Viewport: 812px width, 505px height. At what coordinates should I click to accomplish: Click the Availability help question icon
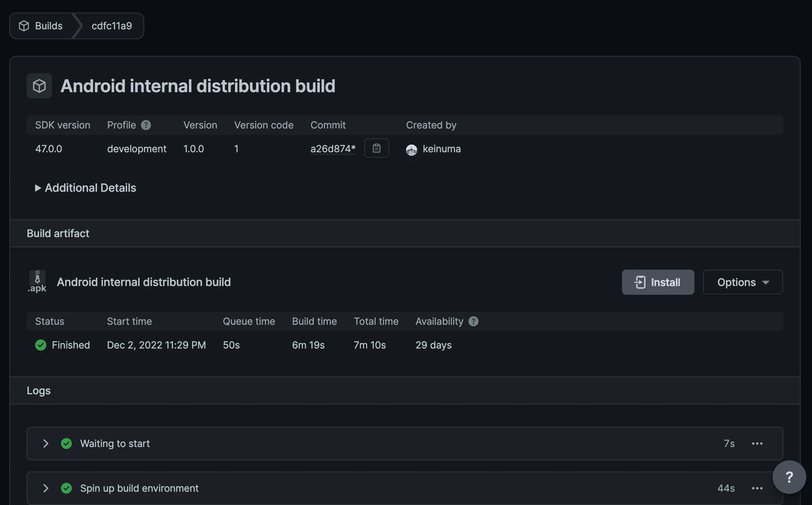474,321
